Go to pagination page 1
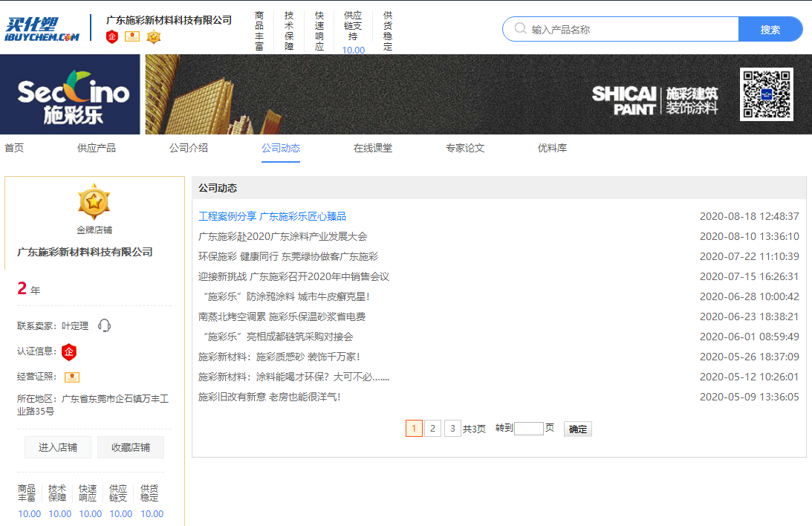 pos(414,428)
